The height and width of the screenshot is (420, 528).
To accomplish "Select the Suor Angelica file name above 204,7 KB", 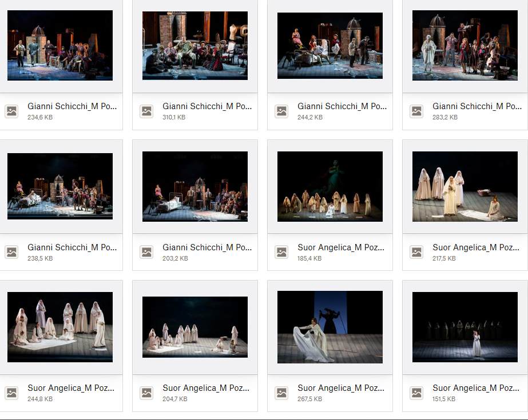I will point(206,388).
